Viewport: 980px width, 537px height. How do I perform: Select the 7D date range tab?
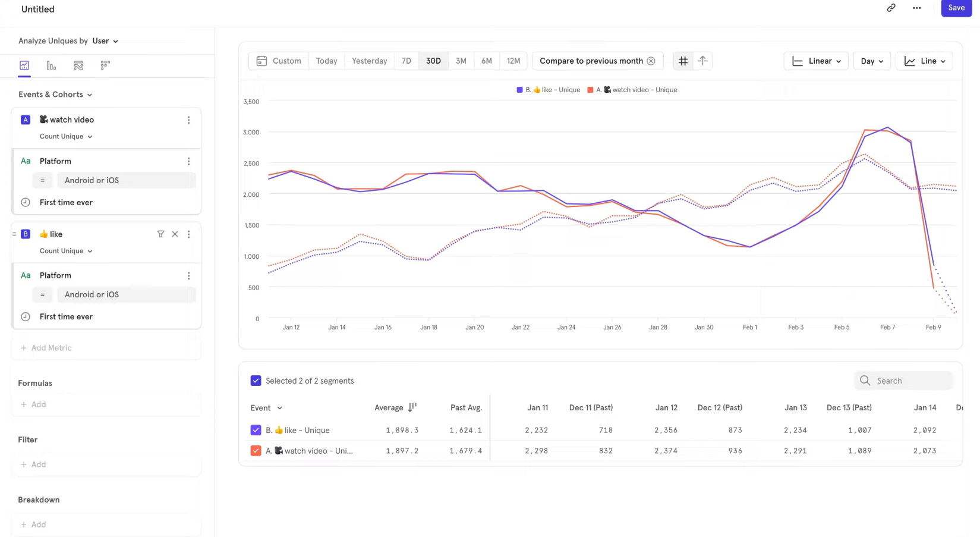coord(407,61)
